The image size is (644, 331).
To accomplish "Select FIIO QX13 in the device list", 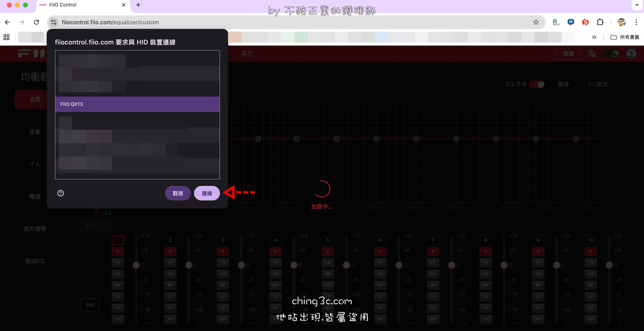I will pyautogui.click(x=137, y=104).
